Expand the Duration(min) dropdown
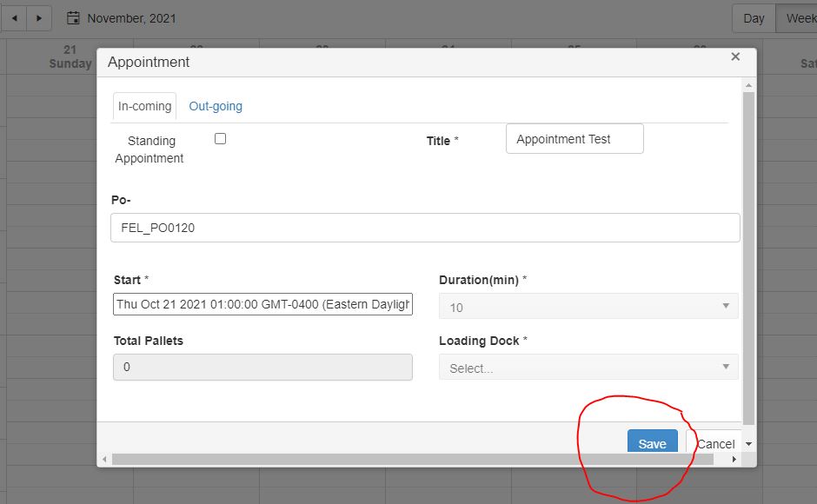This screenshot has width=817, height=504. point(588,307)
